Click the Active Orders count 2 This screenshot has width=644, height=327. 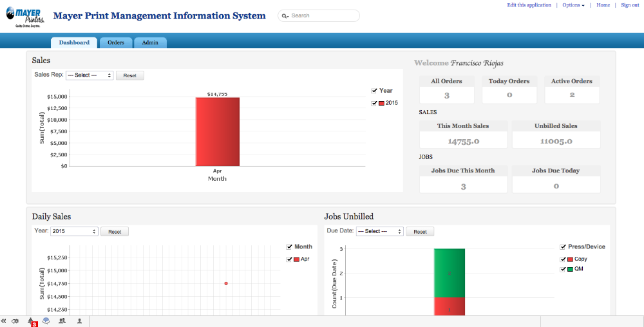coord(572,95)
